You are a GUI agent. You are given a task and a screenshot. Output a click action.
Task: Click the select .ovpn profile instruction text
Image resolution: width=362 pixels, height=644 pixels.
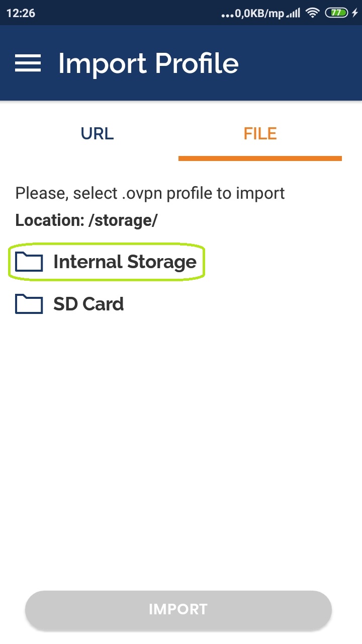click(150, 193)
